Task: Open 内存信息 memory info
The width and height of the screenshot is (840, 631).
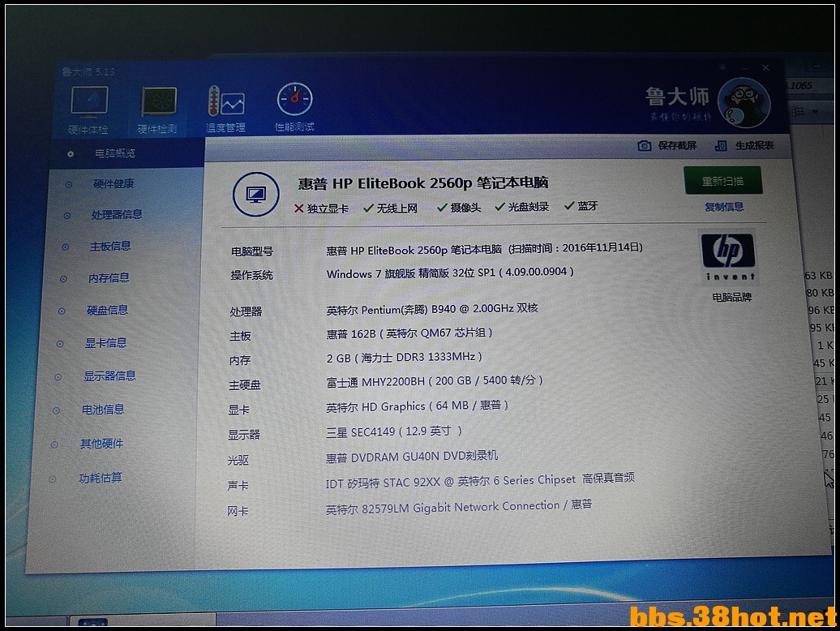Action: coord(109,278)
